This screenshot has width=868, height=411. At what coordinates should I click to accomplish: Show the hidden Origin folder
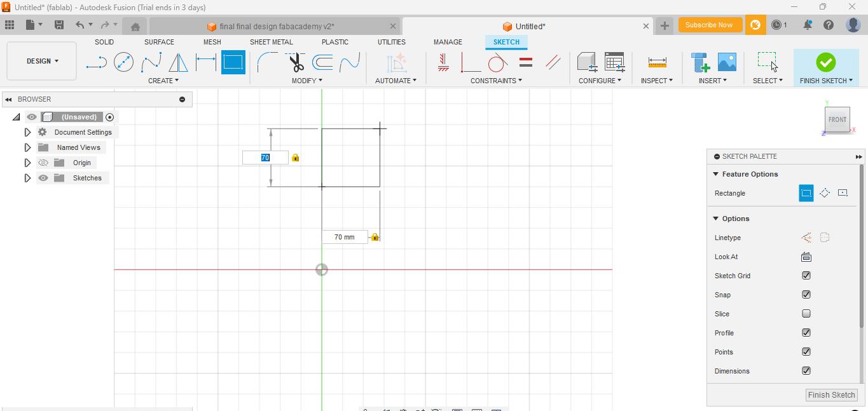point(43,163)
